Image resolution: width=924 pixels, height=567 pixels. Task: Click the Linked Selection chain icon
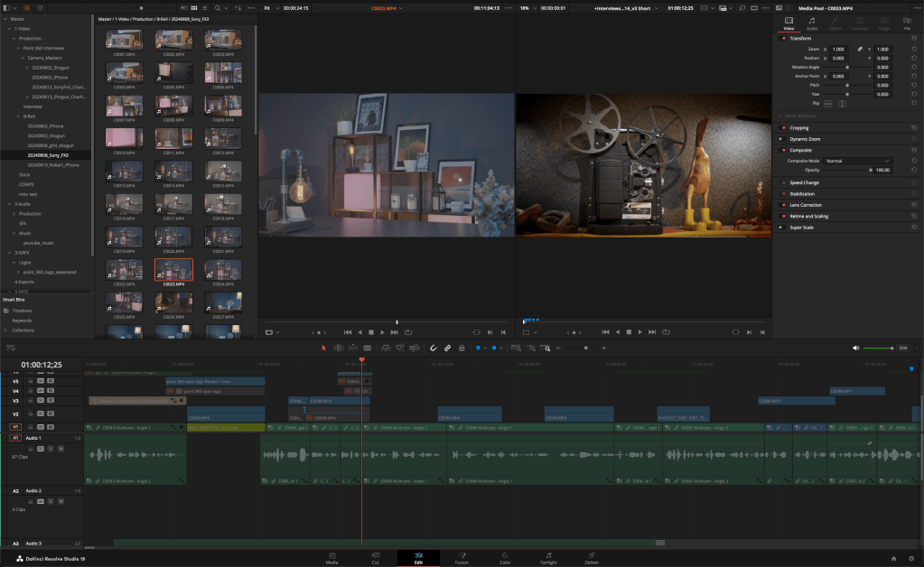447,348
